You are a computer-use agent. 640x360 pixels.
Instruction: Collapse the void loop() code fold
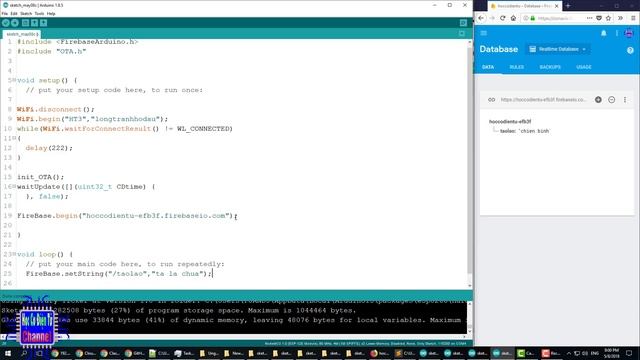click(x=14, y=254)
